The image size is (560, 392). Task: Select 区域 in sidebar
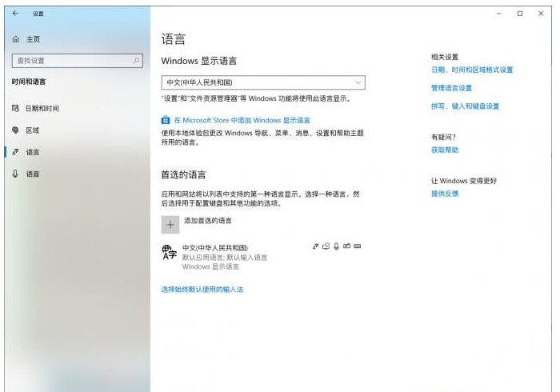77,130
